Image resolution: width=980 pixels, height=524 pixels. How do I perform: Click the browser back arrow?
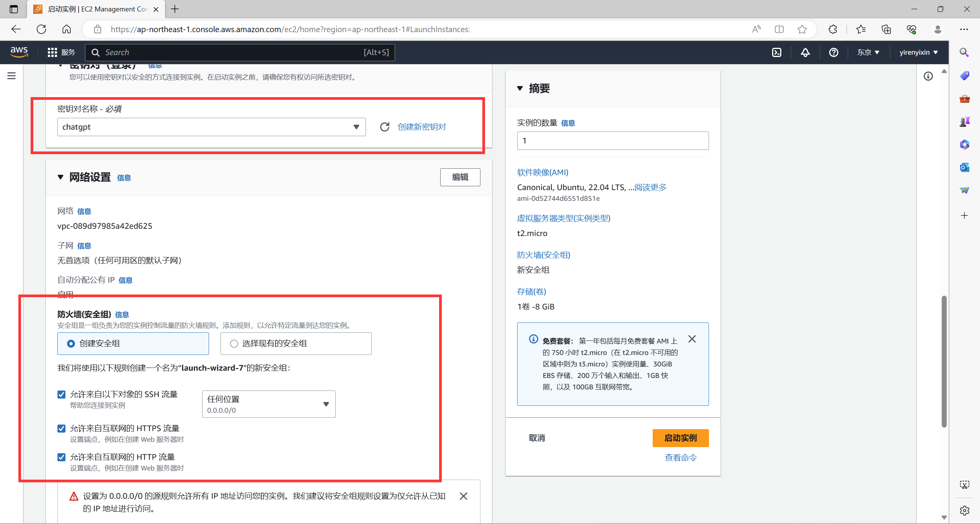16,29
